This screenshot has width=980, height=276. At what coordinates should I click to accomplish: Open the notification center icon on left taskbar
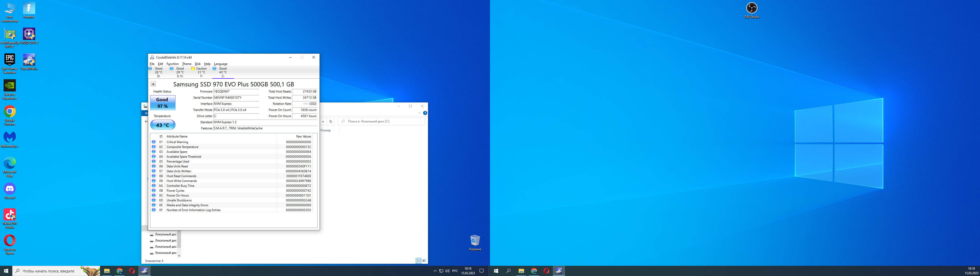481,271
